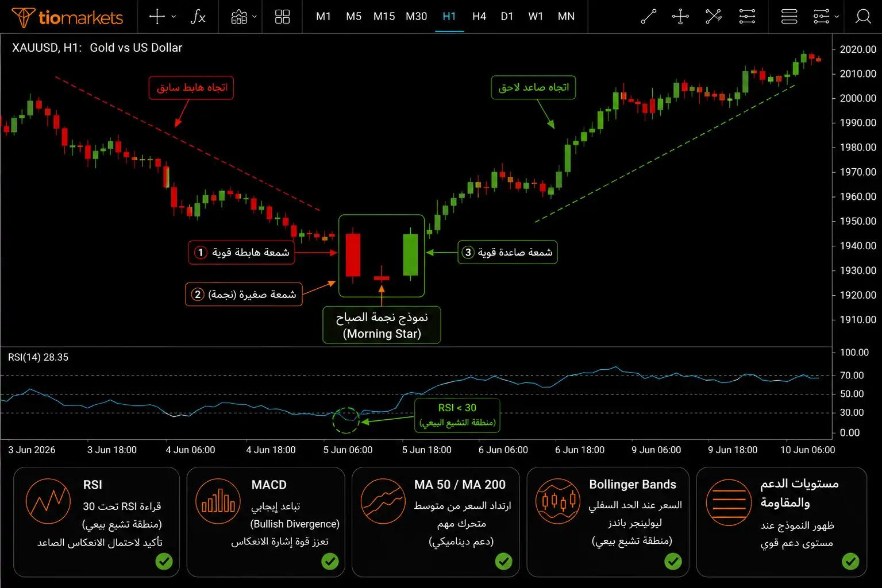Screen dimensions: 882x588
Task: Click the 70.00 RSI axis level
Action: click(x=852, y=376)
